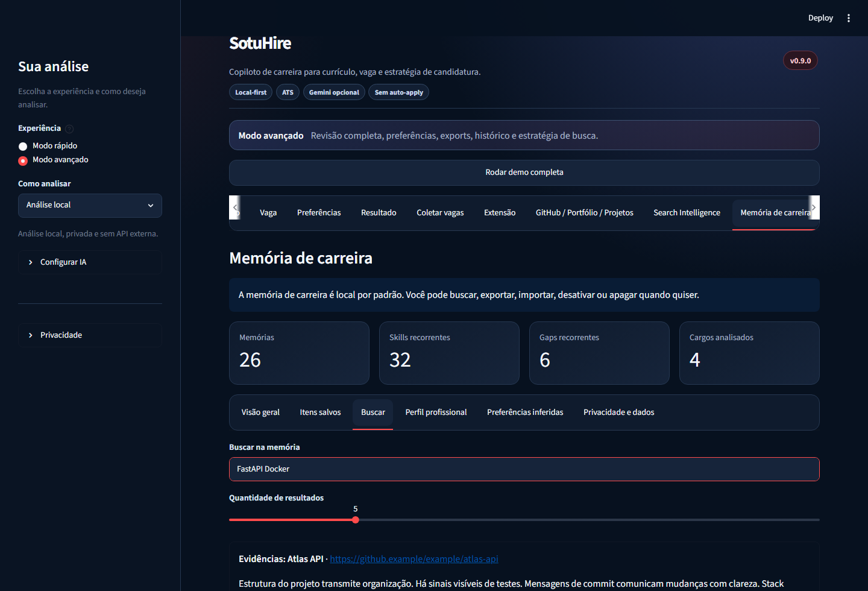Open the three-dot main menu
This screenshot has width=868, height=591.
pos(849,18)
